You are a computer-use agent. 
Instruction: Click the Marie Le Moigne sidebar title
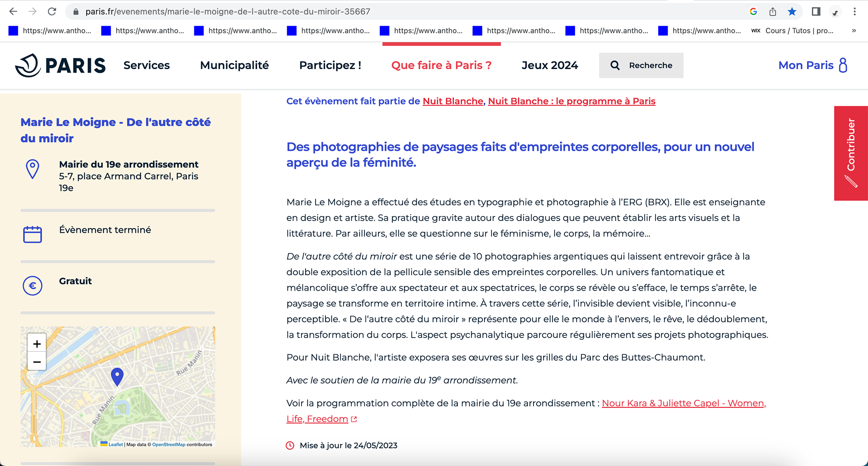[115, 130]
